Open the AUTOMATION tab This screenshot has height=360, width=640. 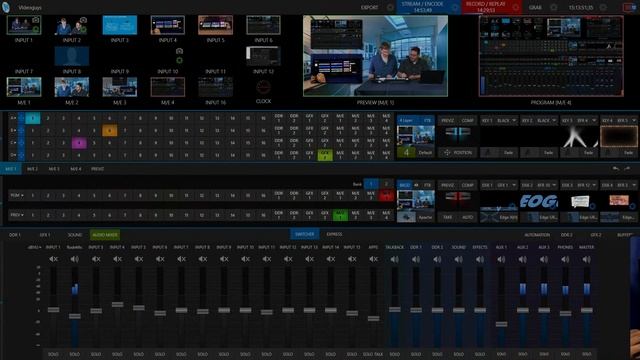pos(537,235)
